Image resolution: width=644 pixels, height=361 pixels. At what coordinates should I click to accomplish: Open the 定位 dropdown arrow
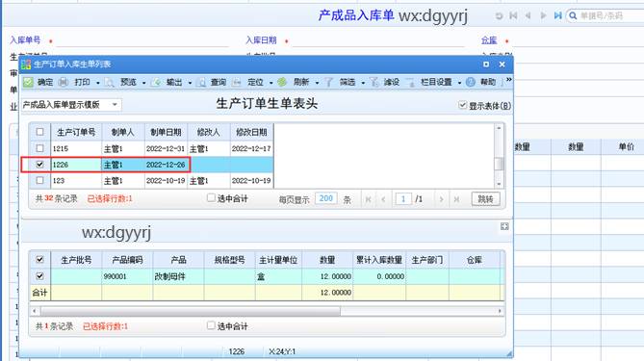271,83
